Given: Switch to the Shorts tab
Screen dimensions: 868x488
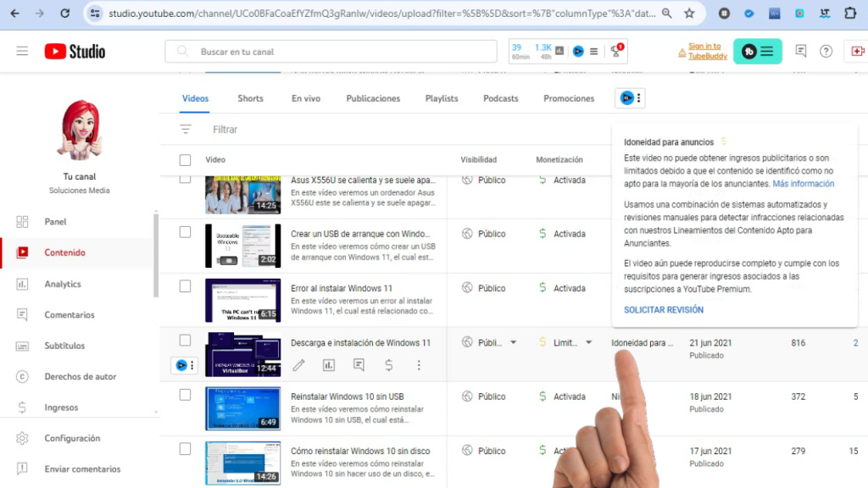Looking at the screenshot, I should click(250, 98).
